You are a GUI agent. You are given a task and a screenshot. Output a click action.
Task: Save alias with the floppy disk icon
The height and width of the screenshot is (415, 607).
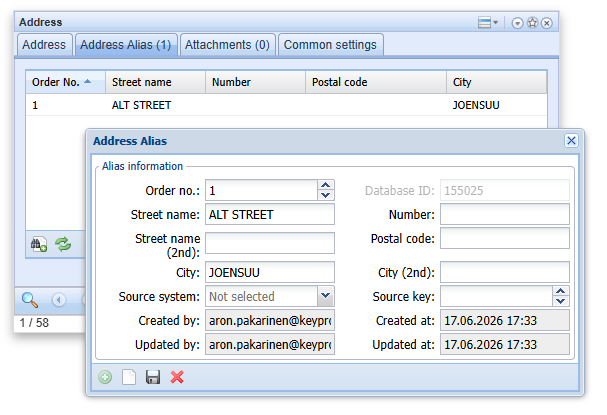tap(153, 377)
